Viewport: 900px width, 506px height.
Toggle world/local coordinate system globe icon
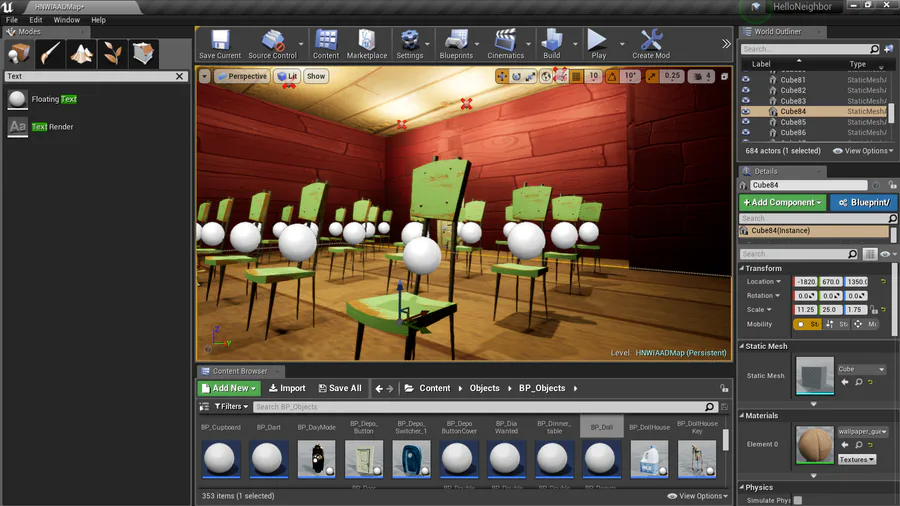pos(546,76)
